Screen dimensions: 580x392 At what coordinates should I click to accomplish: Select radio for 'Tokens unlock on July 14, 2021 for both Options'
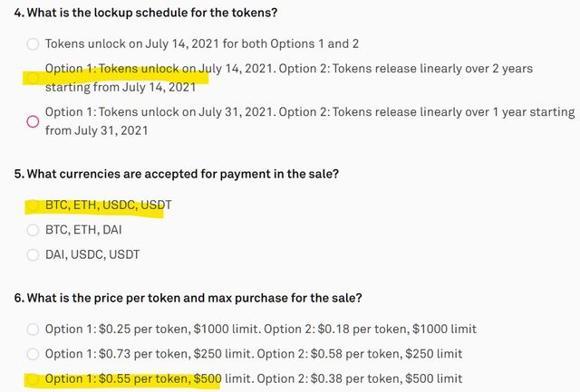[33, 44]
